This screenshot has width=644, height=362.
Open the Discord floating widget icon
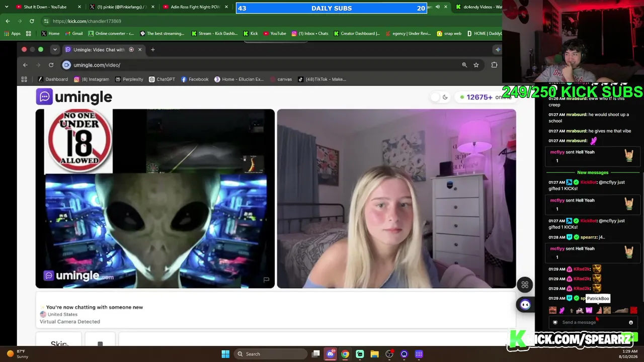point(525,305)
